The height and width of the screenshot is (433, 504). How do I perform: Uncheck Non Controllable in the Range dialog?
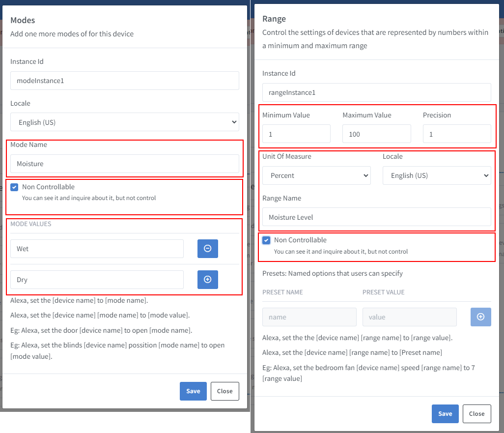[x=266, y=240]
